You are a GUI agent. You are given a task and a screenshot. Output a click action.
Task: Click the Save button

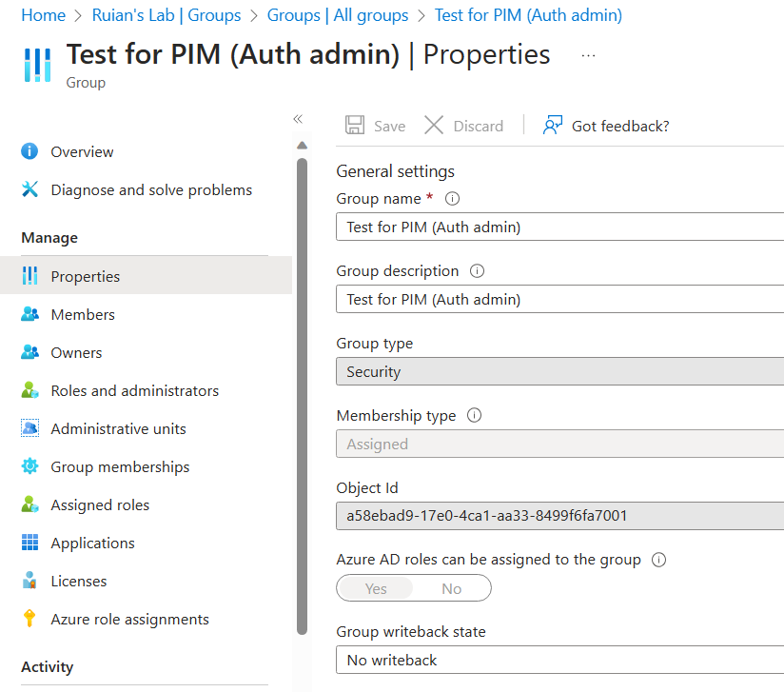(x=375, y=125)
